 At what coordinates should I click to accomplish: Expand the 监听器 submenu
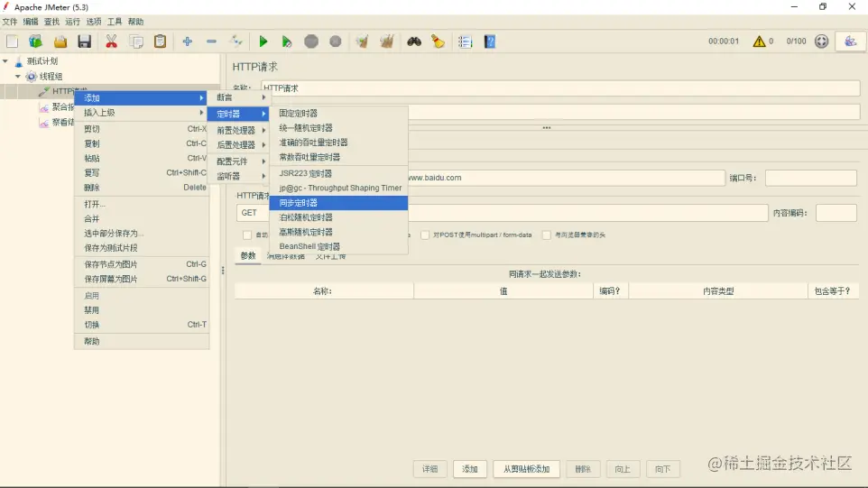[x=240, y=176]
